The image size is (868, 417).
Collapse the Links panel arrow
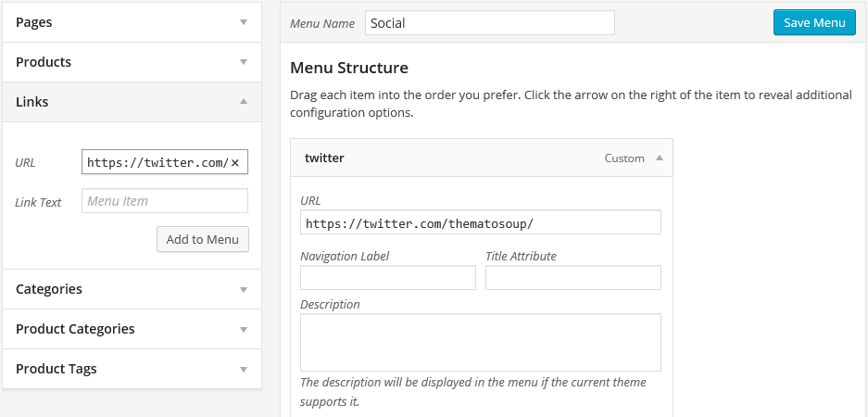pyautogui.click(x=243, y=101)
